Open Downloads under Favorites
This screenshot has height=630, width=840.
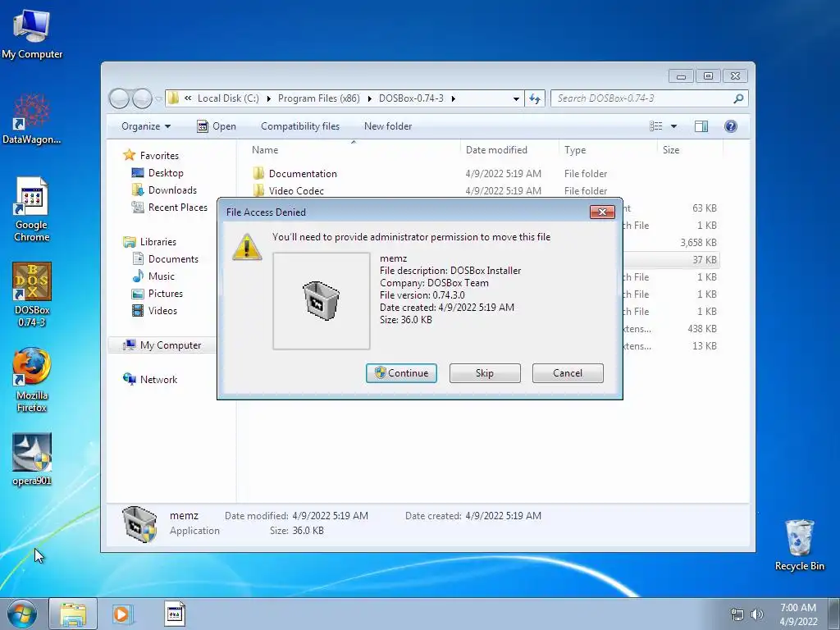(164, 190)
